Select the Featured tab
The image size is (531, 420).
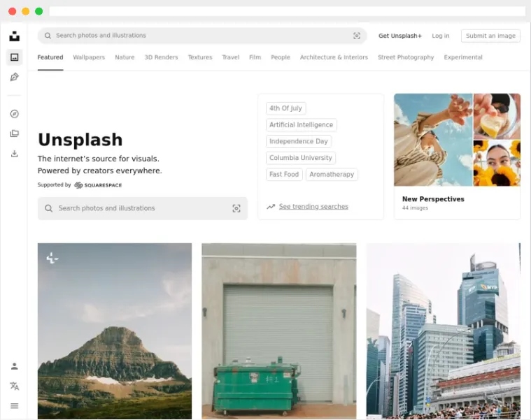point(50,57)
